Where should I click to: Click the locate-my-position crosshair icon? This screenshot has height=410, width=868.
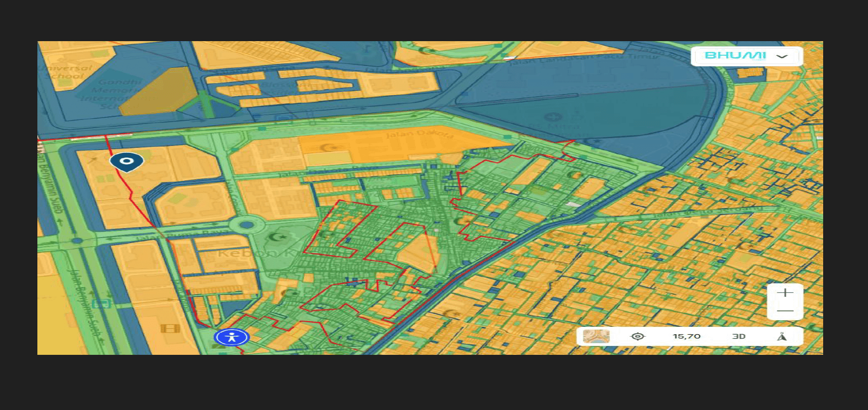[637, 337]
